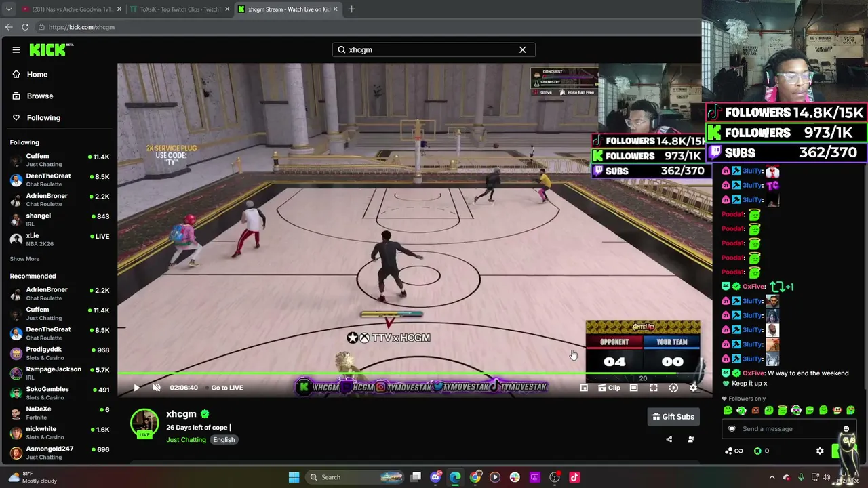Open the playback speed control icon

[x=673, y=388]
